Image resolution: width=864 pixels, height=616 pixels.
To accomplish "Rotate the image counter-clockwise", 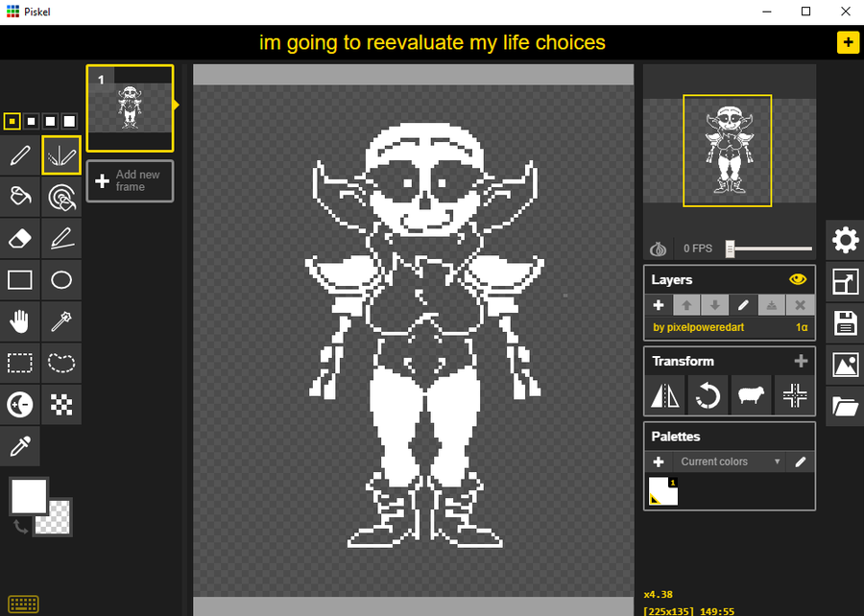I will click(x=708, y=395).
